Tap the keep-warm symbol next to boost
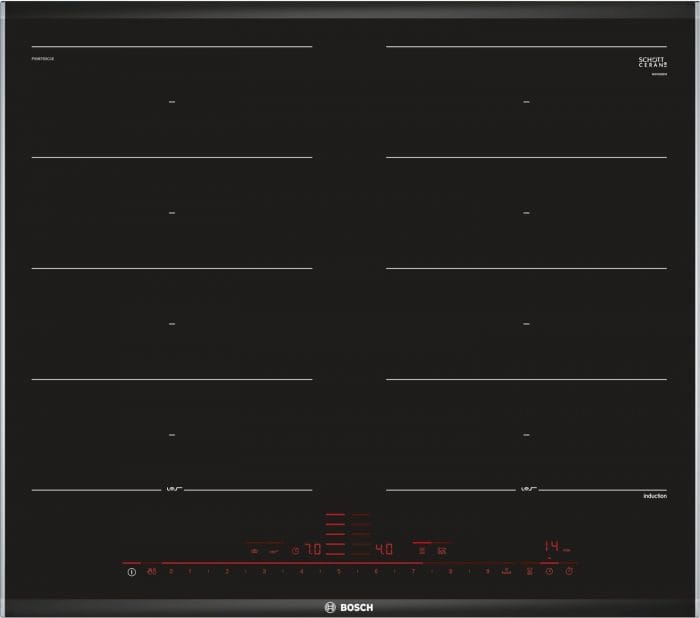This screenshot has height=618, width=700. [529, 571]
